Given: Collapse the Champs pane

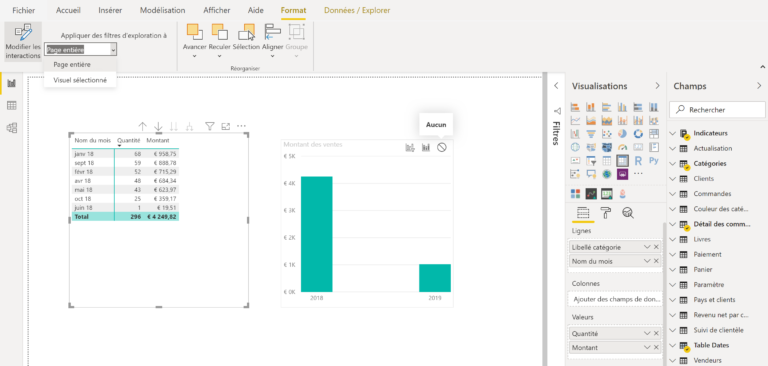Looking at the screenshot, I should 759,86.
